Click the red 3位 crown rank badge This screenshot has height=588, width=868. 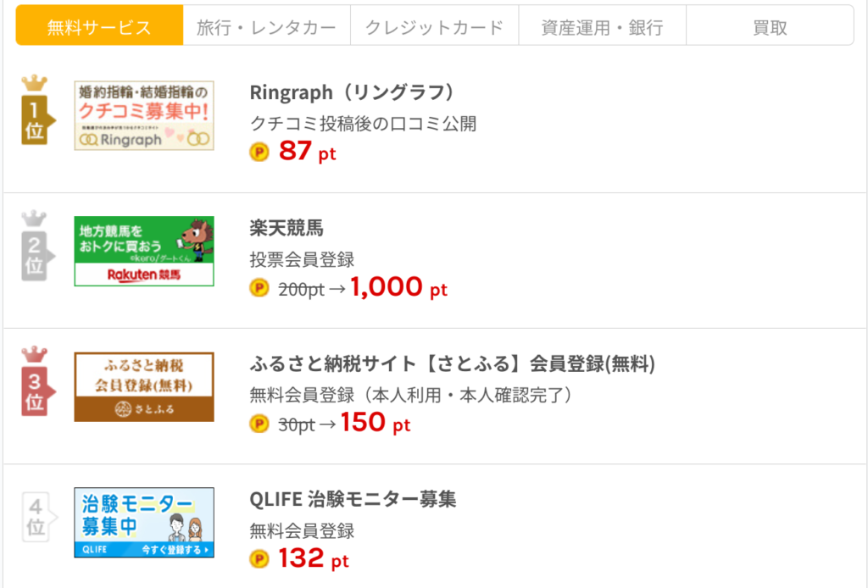click(37, 381)
